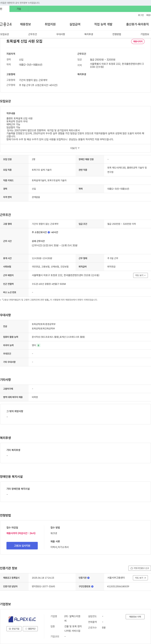Open 지도 보기 dropdown for workplace
The image size is (151, 644).
(x=140, y=275)
